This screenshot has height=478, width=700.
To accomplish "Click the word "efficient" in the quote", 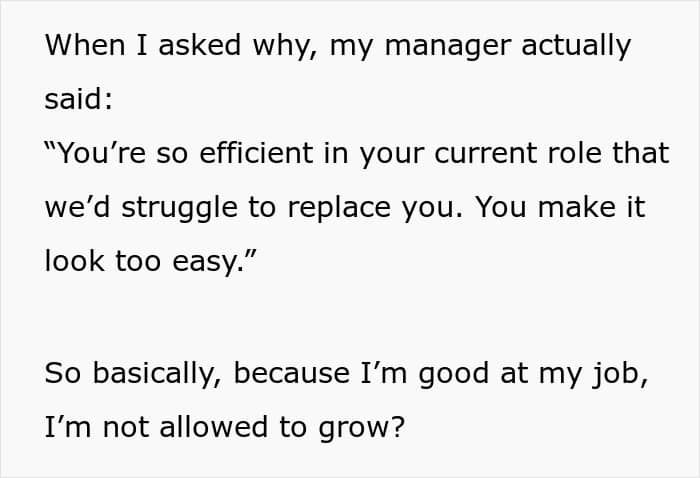I will point(256,152).
